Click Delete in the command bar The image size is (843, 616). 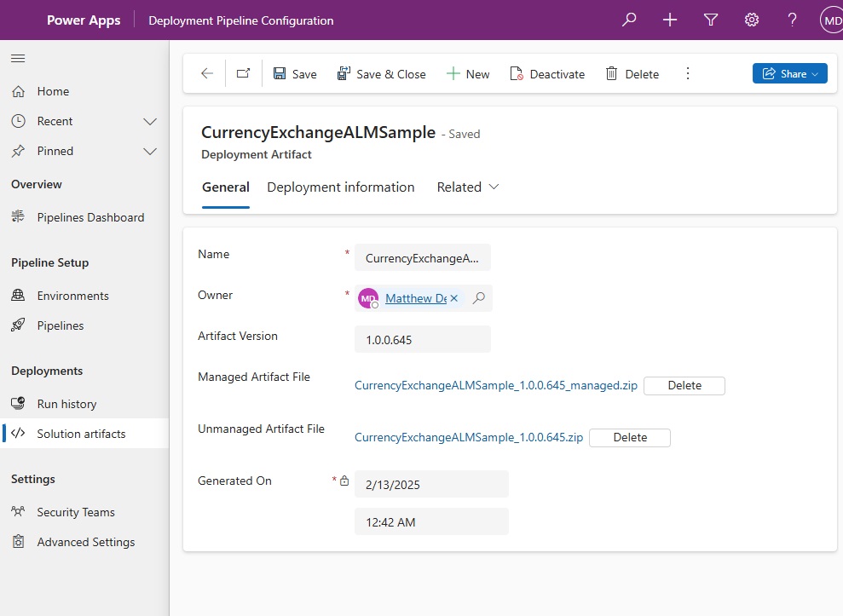pyautogui.click(x=632, y=73)
